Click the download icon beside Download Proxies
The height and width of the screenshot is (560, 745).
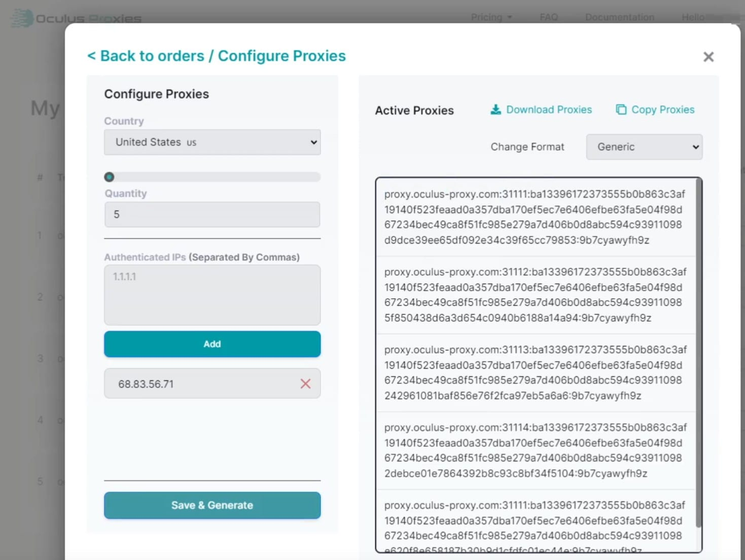[x=495, y=110]
